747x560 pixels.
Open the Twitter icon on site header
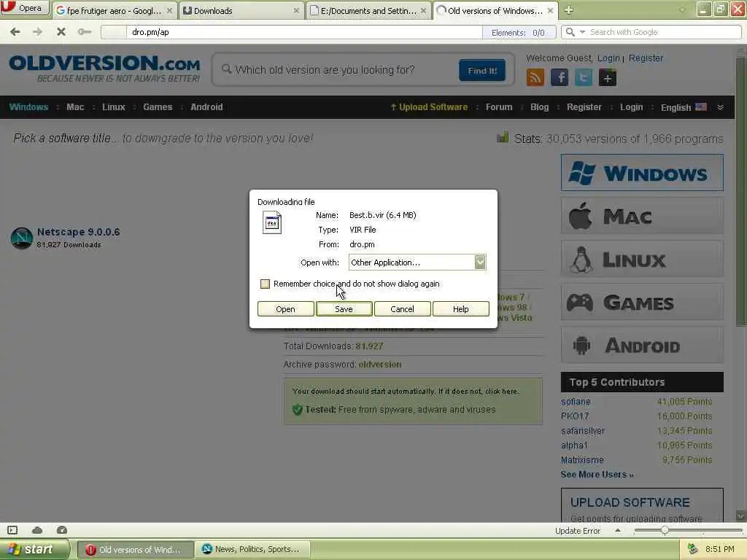pyautogui.click(x=583, y=77)
